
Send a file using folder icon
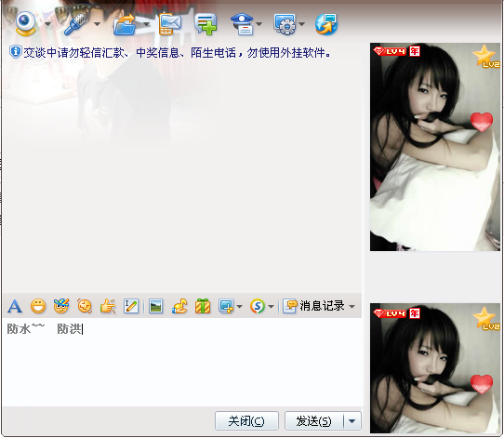point(125,24)
